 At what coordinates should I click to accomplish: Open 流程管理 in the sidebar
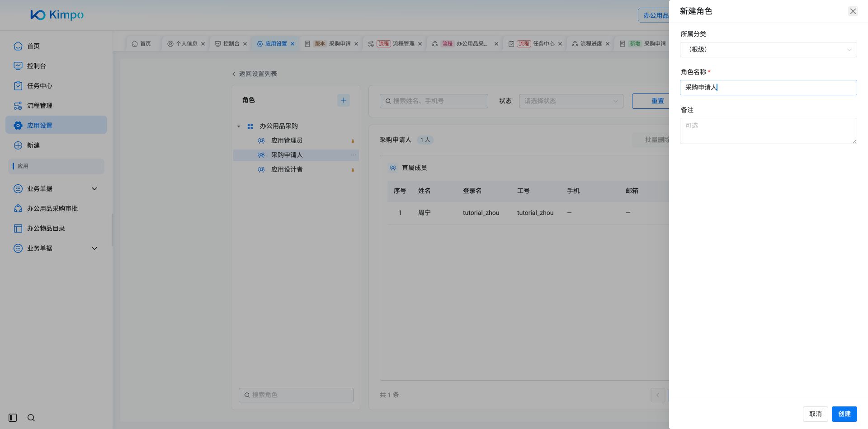pos(56,106)
